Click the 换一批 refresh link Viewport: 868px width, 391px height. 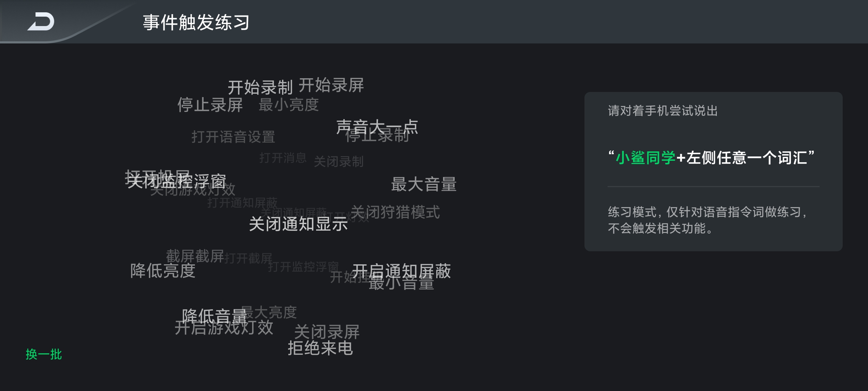click(44, 354)
